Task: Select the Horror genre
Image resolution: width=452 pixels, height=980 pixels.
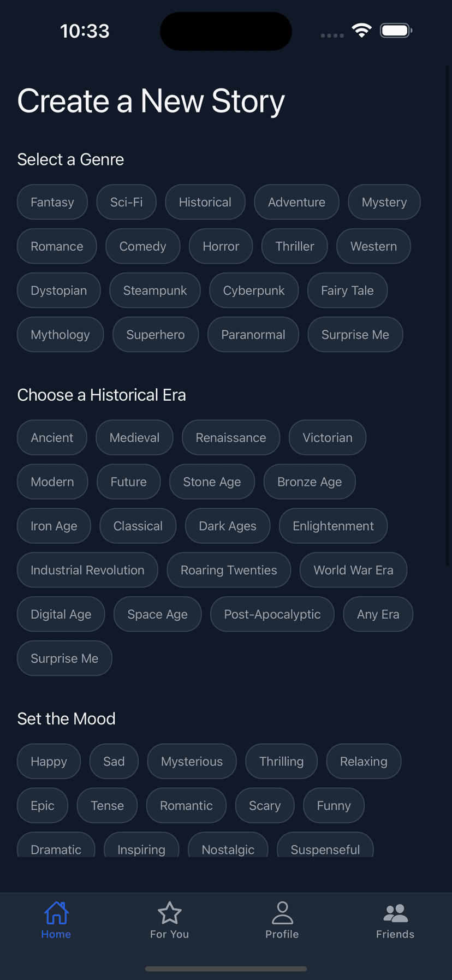Action: click(221, 246)
